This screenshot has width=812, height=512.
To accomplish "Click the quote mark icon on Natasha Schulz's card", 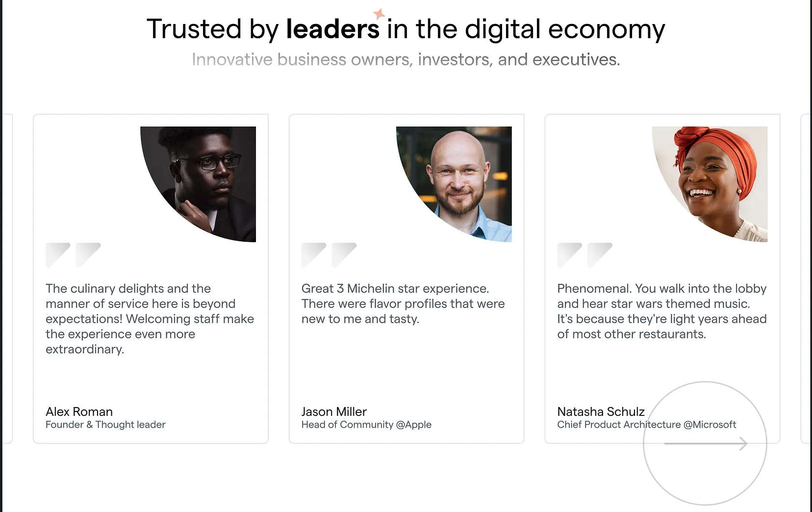I will (585, 255).
